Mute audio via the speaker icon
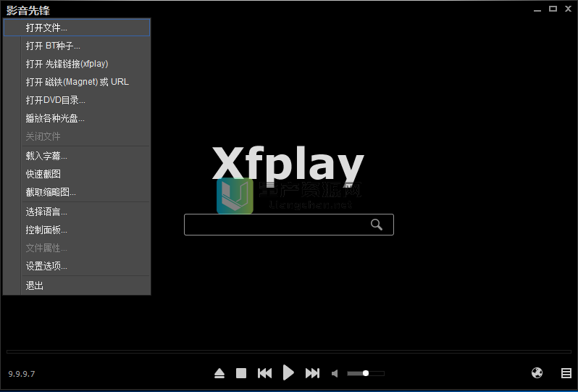 point(335,374)
